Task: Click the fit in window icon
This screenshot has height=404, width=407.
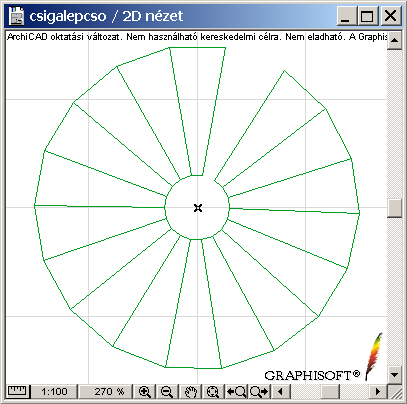Action: tap(213, 391)
